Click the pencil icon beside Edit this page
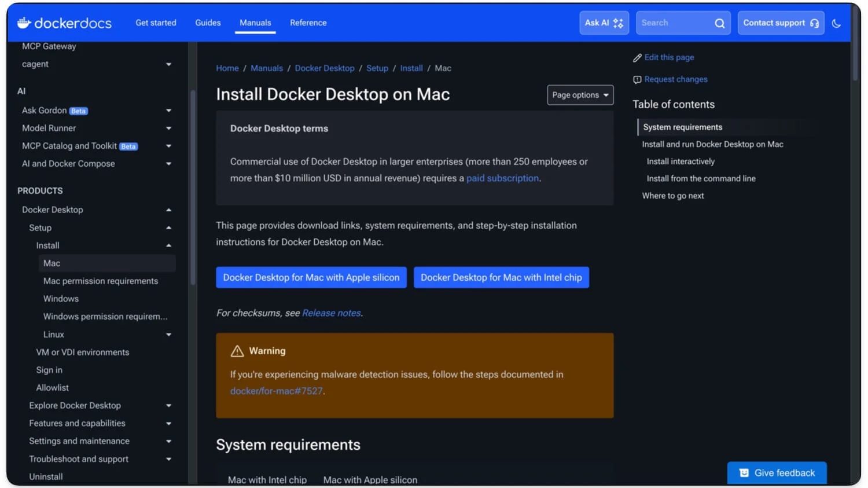Screen dimensions: 868x488 637,58
